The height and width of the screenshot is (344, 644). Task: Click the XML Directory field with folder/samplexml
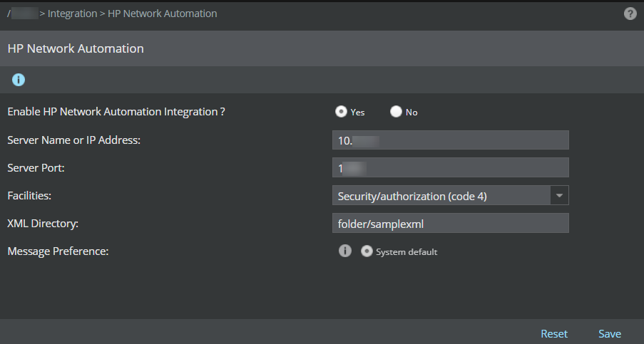pos(451,224)
